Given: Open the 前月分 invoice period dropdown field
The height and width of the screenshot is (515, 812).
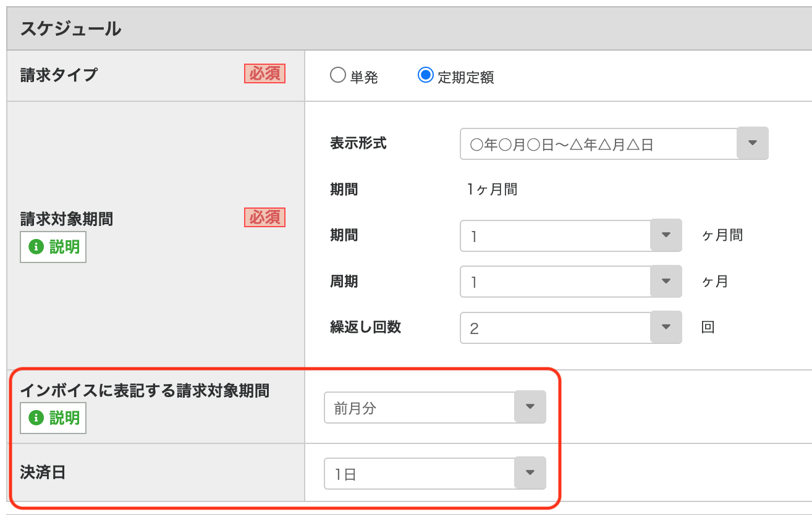Looking at the screenshot, I should 419,408.
